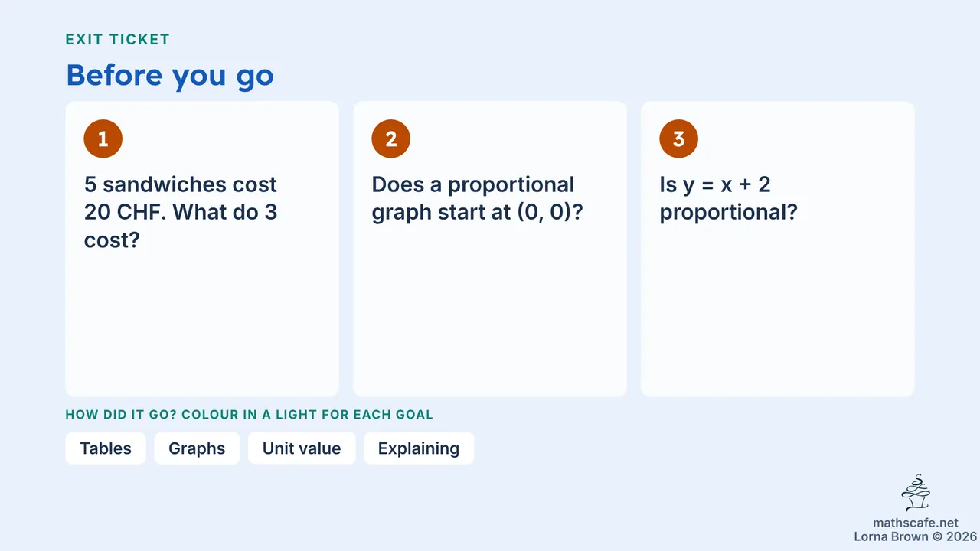
Task: Click the Lorna Brown © 2026 text
Action: tap(915, 537)
